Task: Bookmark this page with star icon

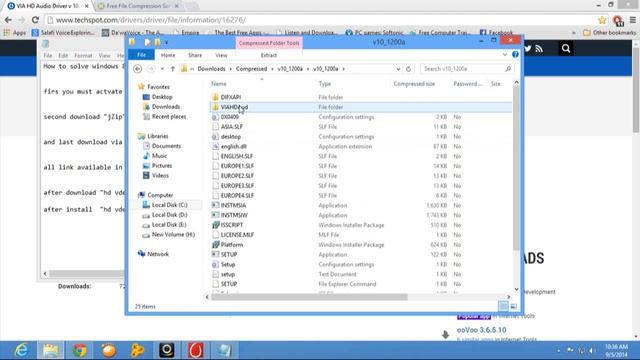Action: click(x=602, y=20)
